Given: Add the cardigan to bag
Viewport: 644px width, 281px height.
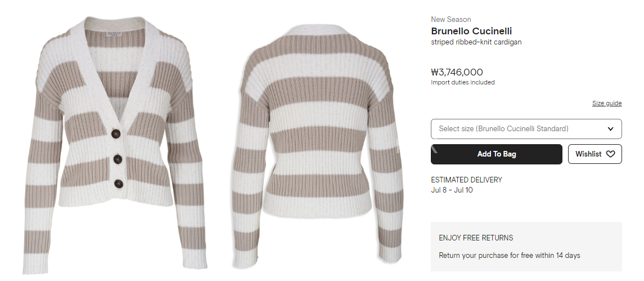Looking at the screenshot, I should pyautogui.click(x=497, y=154).
